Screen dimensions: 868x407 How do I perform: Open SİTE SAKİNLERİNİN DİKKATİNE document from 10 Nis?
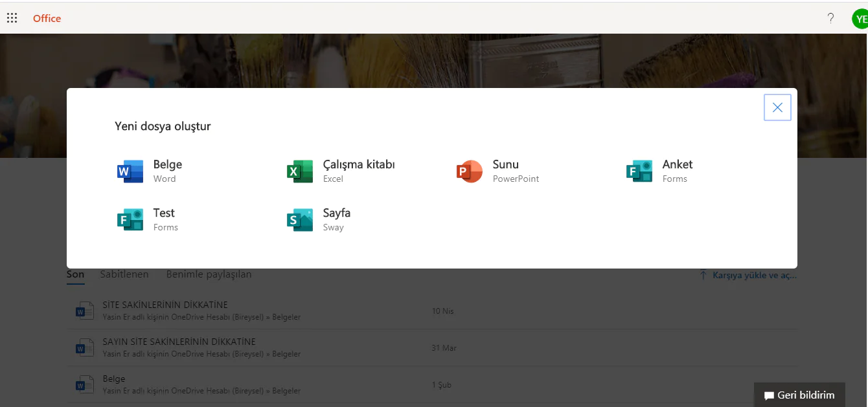pyautogui.click(x=432, y=311)
